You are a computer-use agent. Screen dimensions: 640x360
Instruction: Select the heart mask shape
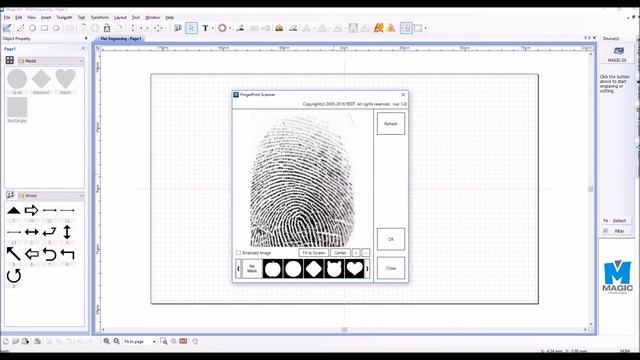coord(354,269)
